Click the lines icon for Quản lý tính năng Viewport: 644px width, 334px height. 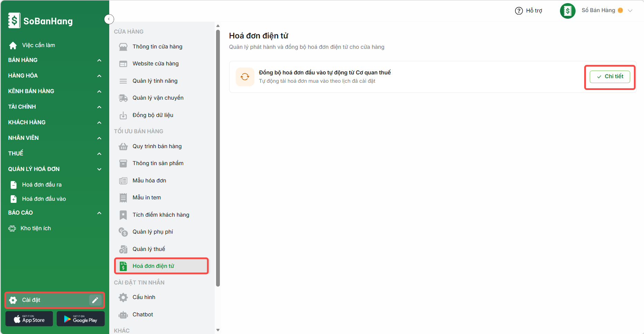click(123, 81)
